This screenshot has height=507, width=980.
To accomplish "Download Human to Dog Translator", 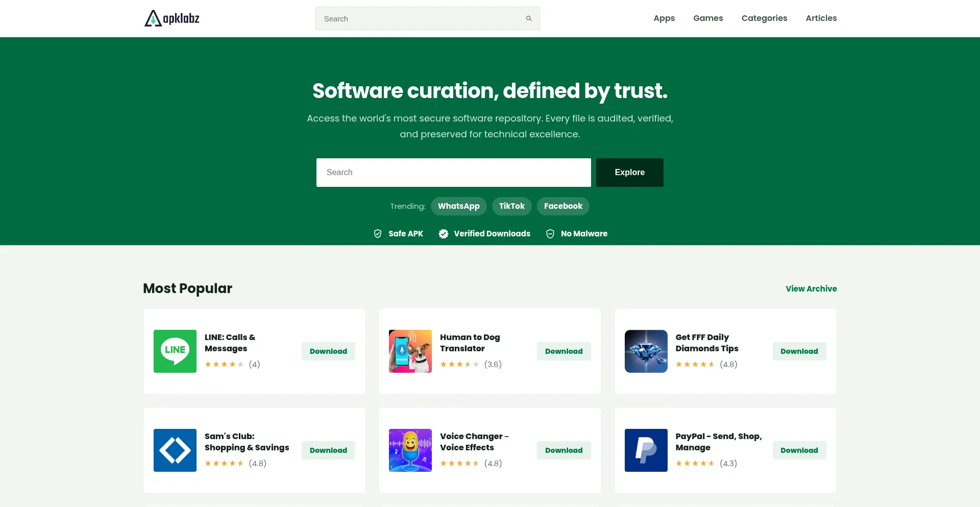I will pyautogui.click(x=563, y=351).
